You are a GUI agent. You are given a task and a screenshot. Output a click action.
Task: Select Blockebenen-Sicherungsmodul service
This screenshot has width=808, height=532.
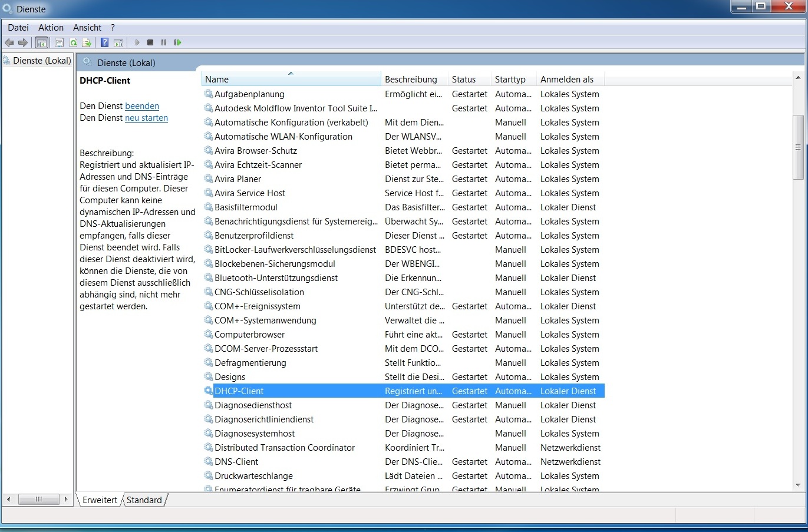pyautogui.click(x=404, y=264)
